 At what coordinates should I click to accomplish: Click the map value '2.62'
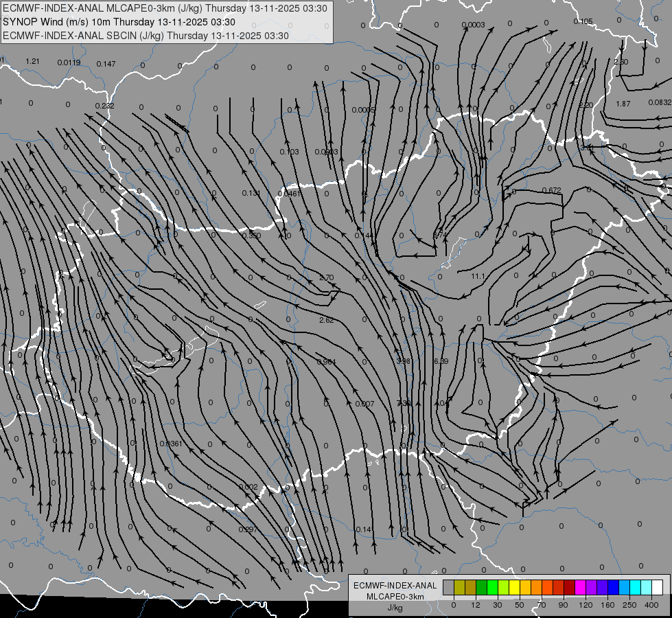point(327,320)
